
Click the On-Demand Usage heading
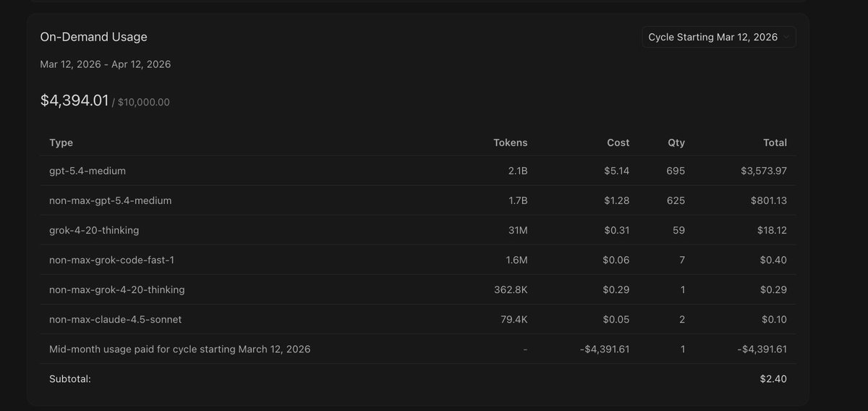(94, 37)
